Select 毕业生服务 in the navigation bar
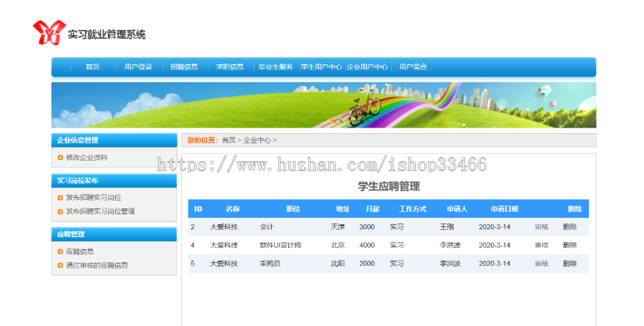 (275, 67)
